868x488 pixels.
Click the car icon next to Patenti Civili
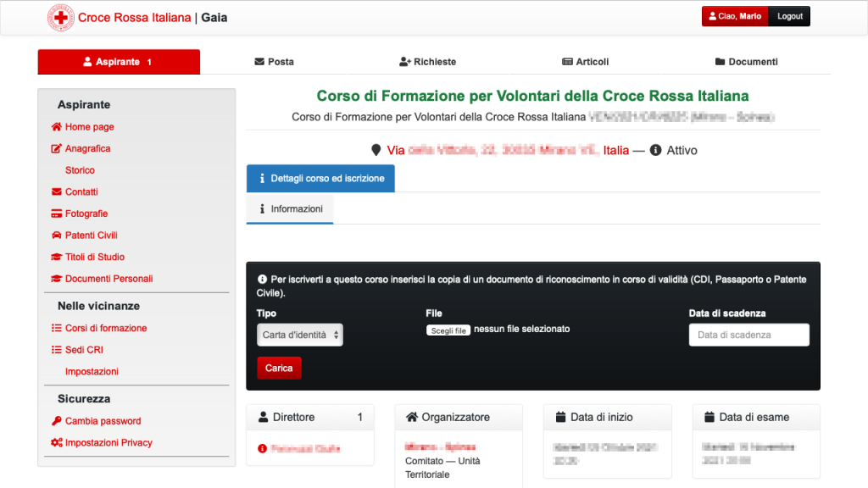tap(57, 236)
